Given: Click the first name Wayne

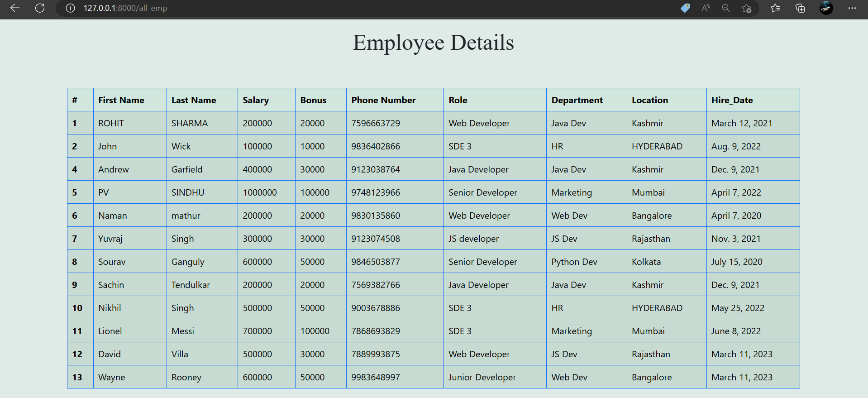Looking at the screenshot, I should click(111, 377).
